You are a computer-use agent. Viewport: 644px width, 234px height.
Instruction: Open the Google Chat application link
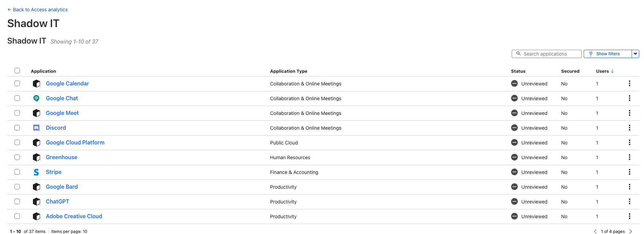click(62, 98)
